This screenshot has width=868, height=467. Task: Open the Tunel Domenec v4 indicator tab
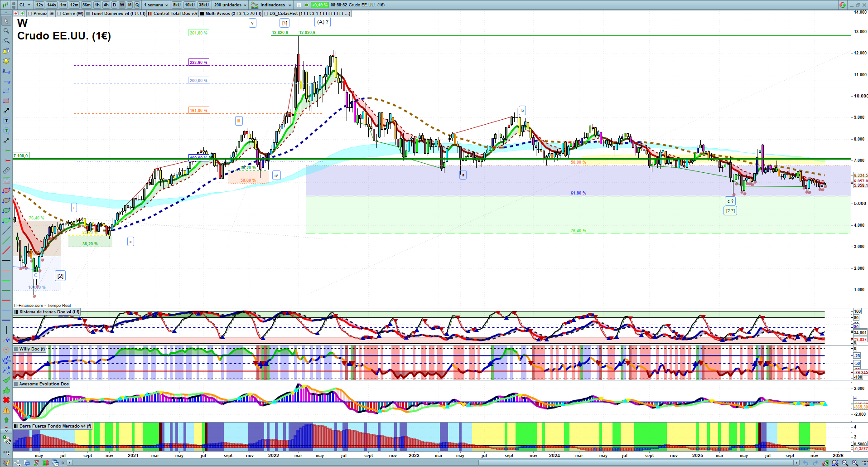click(x=116, y=14)
